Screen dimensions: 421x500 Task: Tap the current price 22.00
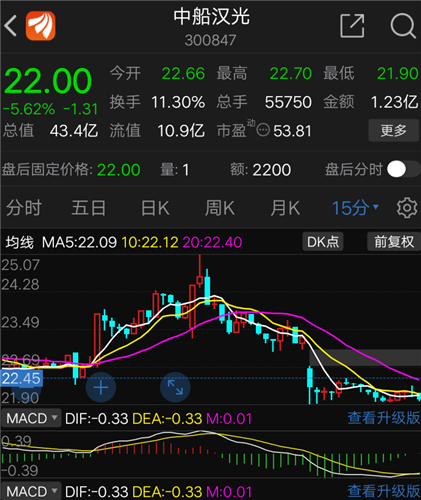48,81
